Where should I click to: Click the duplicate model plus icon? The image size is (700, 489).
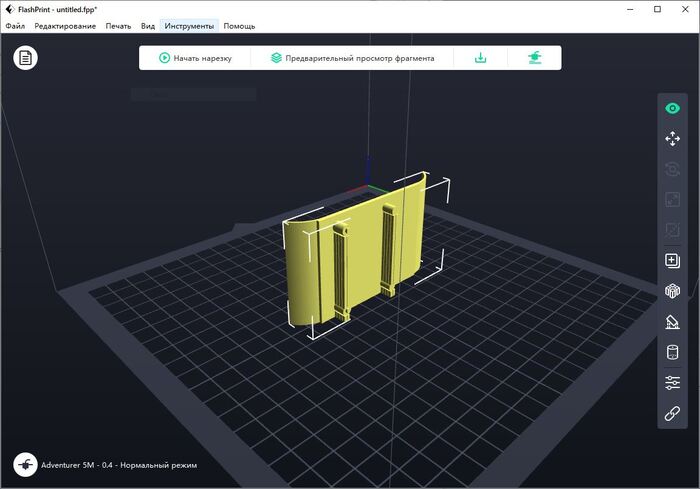672,261
